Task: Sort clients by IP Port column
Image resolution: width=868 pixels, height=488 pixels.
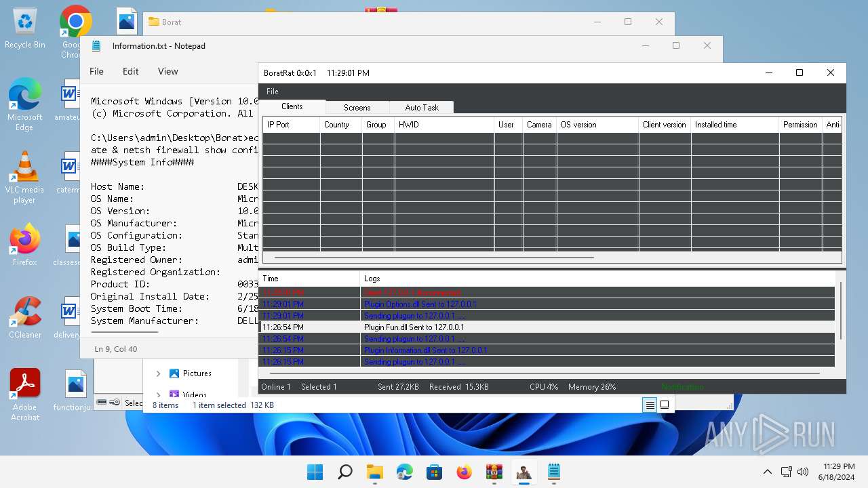Action: point(292,125)
